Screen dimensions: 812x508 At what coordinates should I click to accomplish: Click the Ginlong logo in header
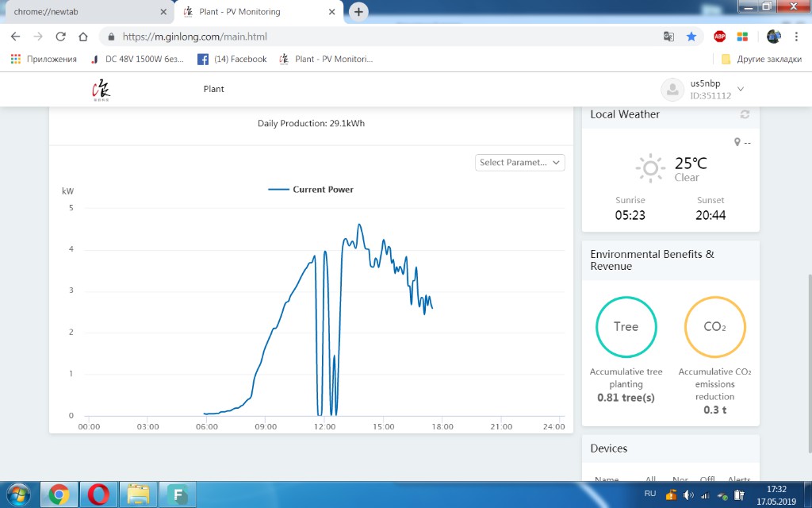101,90
